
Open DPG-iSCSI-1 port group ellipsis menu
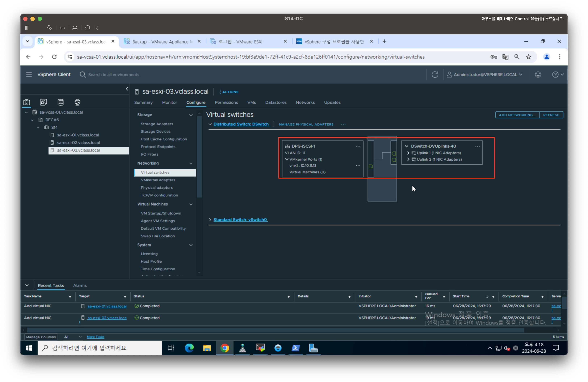coord(358,146)
